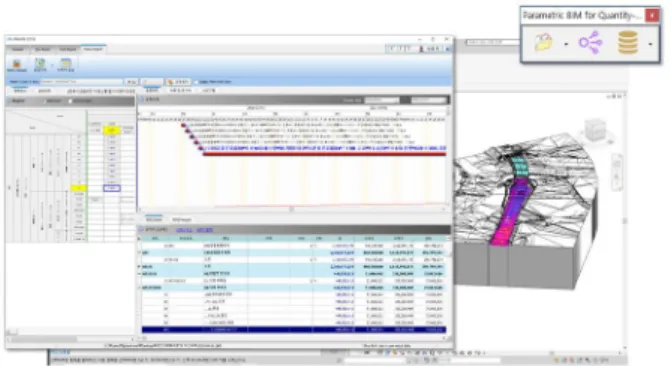Select the first tab above the cost table
This screenshot has height=366, width=671.
click(x=154, y=219)
